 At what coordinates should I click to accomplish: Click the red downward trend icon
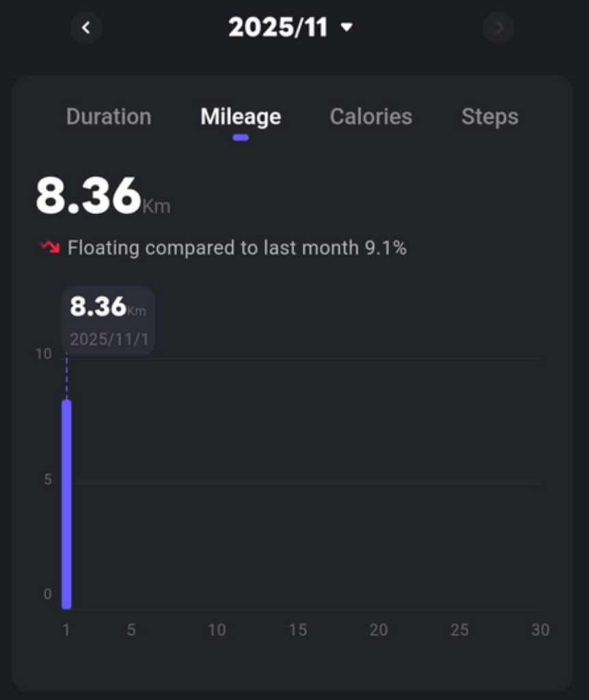click(49, 247)
